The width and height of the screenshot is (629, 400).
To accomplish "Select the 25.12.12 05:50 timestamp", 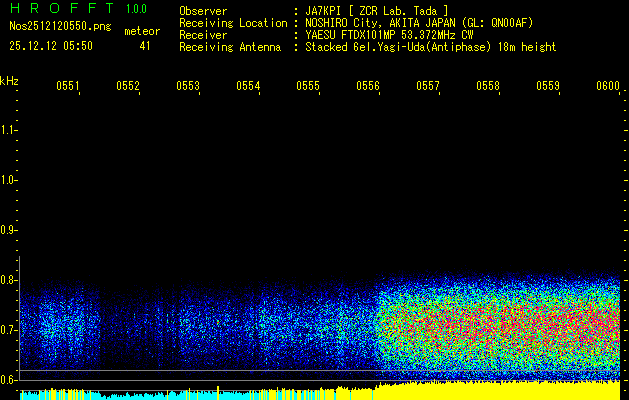I will coord(51,46).
